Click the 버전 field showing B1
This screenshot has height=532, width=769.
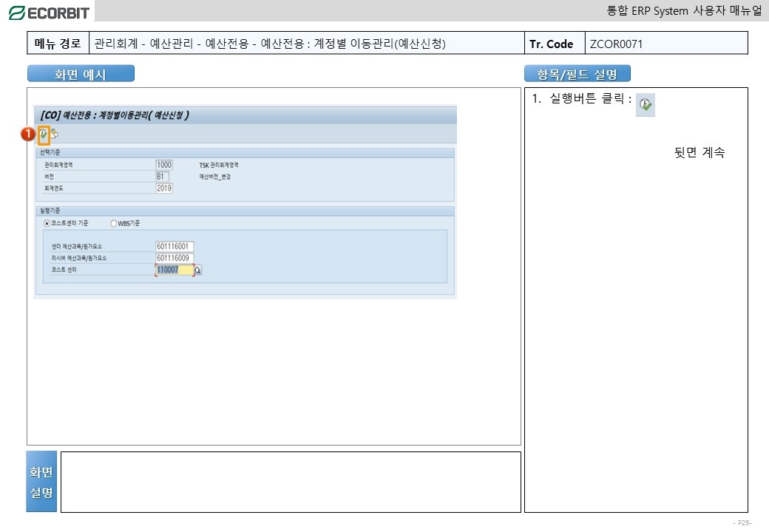pos(162,177)
